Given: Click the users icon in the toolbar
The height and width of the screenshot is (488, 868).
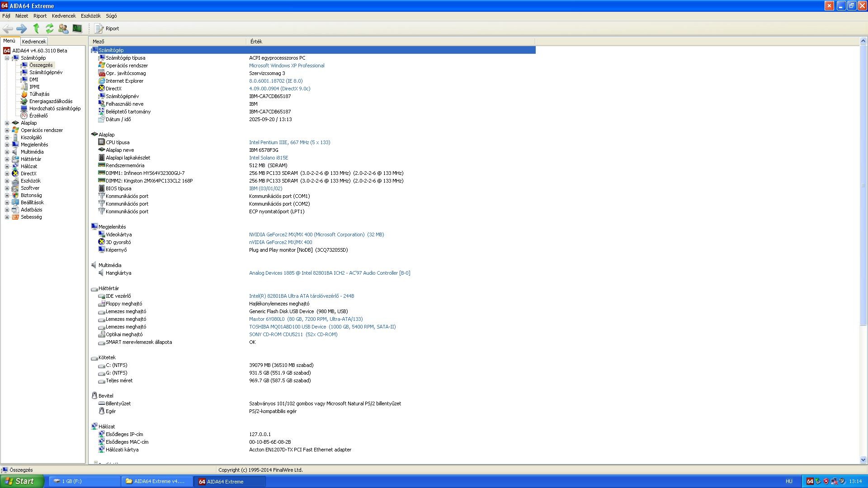Looking at the screenshot, I should tap(63, 28).
